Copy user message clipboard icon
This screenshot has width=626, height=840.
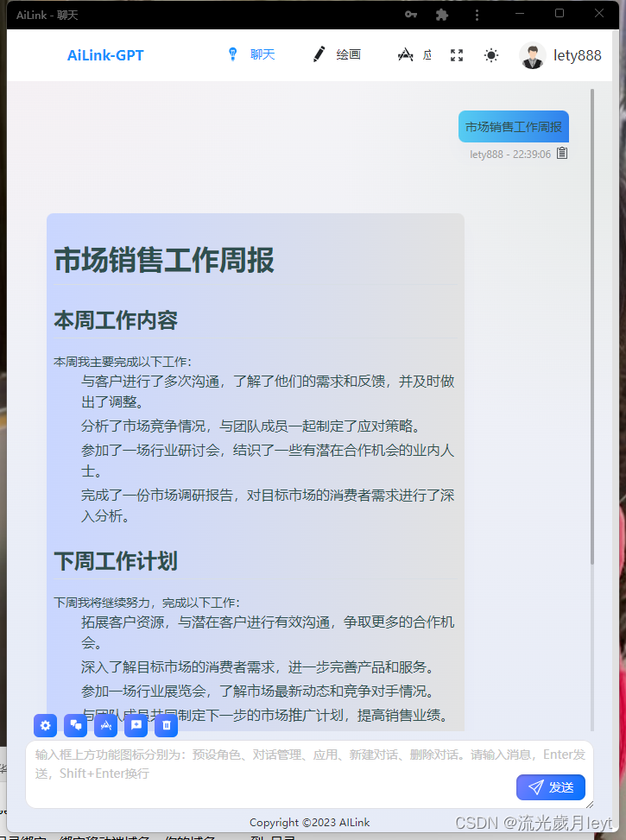pyautogui.click(x=562, y=153)
